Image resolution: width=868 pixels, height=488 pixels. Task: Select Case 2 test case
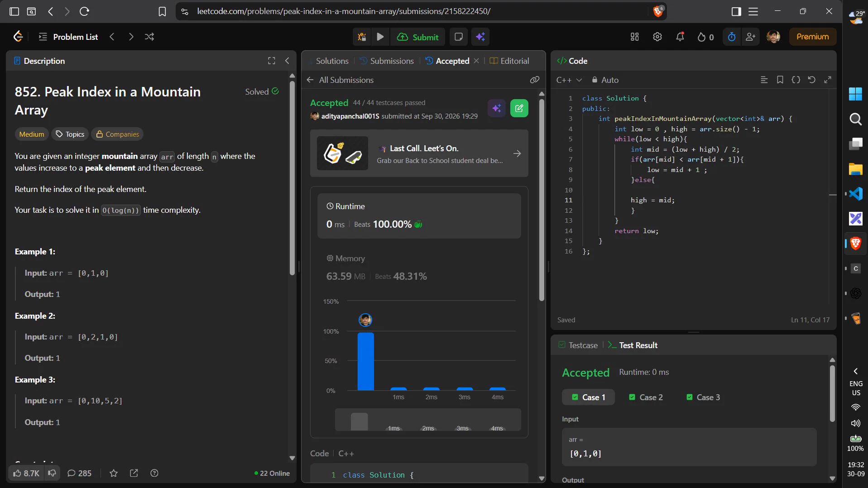pyautogui.click(x=646, y=397)
